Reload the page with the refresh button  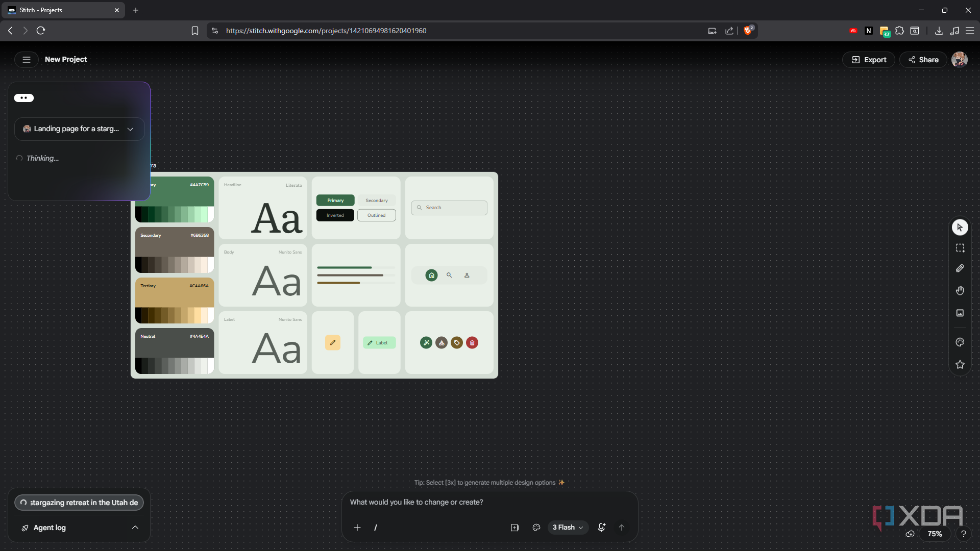(x=41, y=31)
